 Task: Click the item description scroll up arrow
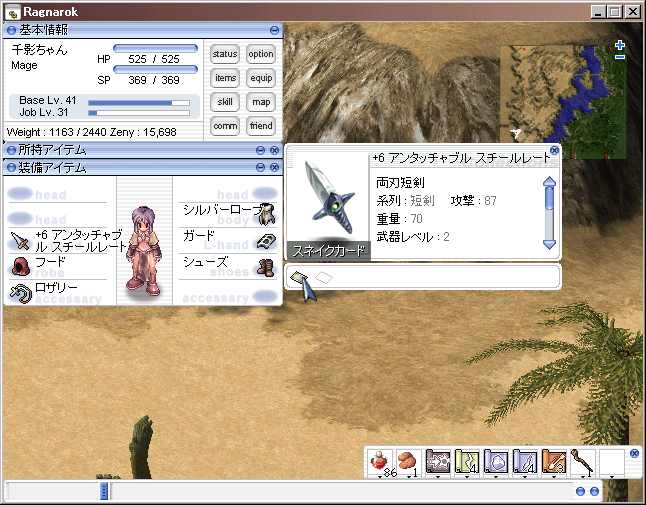click(x=550, y=182)
